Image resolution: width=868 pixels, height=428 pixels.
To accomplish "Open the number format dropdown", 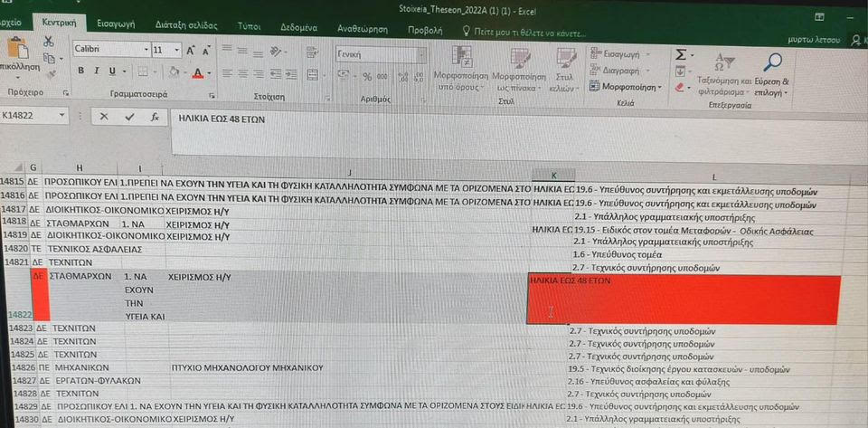I will tap(421, 54).
